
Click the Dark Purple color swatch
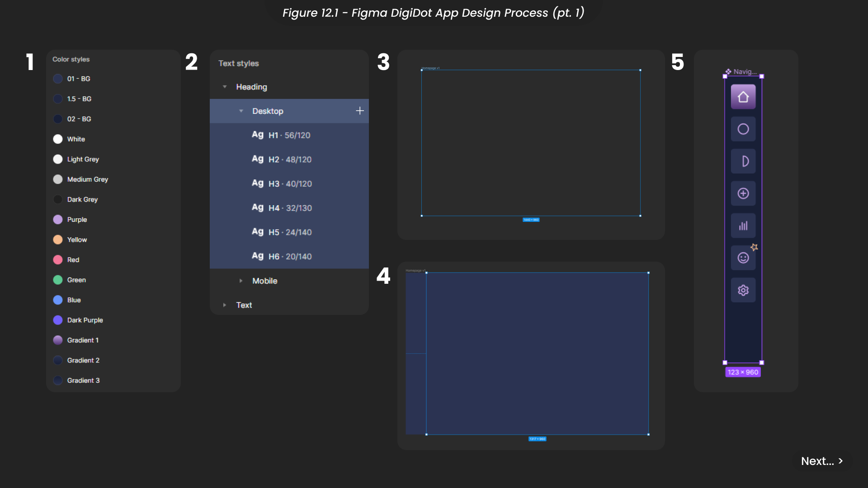[58, 320]
